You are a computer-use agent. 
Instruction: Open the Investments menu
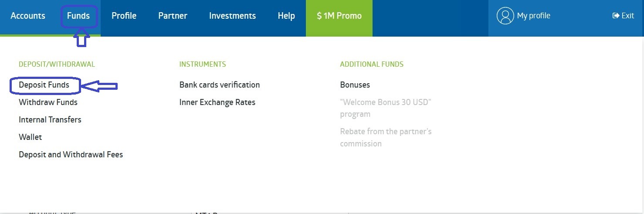click(232, 16)
